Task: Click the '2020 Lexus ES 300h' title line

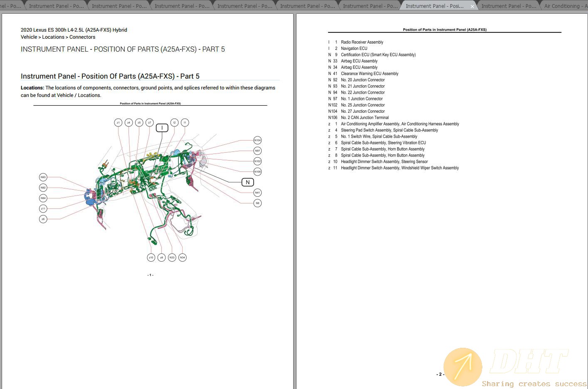Action: [74, 30]
